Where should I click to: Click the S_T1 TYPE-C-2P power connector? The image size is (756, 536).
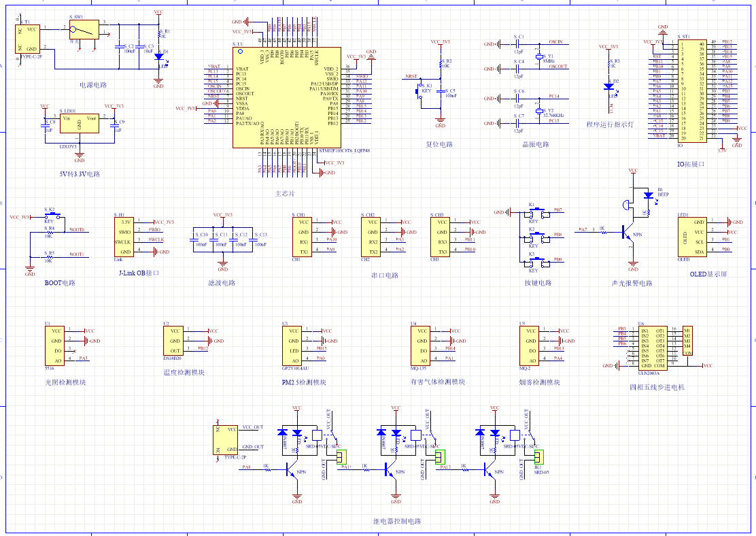pos(30,39)
